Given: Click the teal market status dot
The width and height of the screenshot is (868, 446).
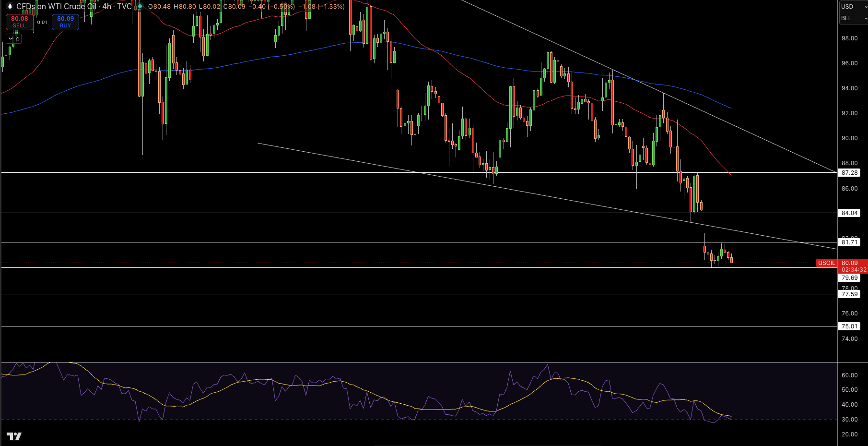Looking at the screenshot, I should [x=140, y=7].
